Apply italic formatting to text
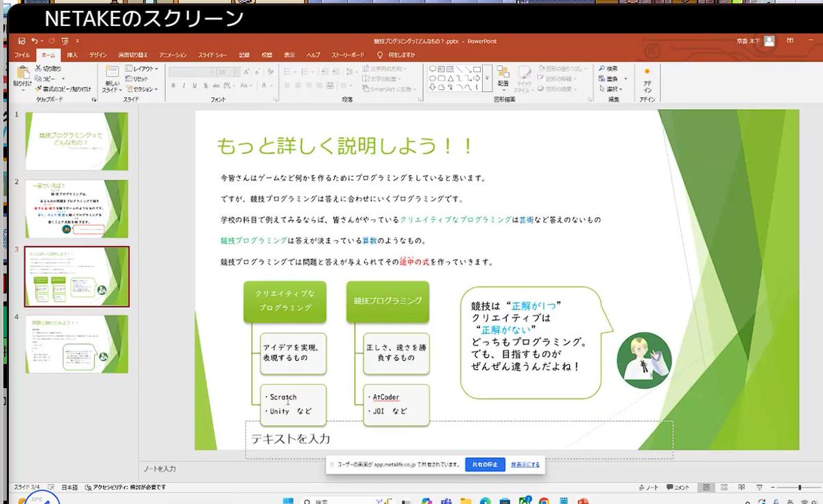 [x=184, y=85]
